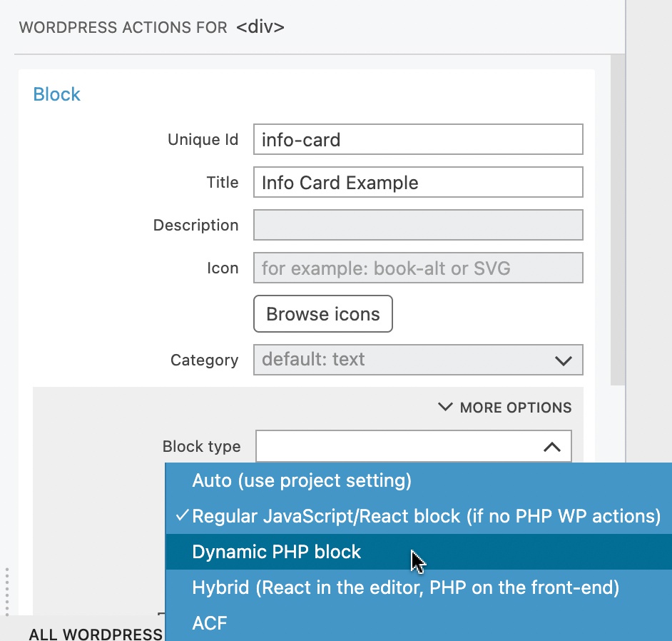Focus the empty Description field
672x641 pixels.
click(x=418, y=225)
